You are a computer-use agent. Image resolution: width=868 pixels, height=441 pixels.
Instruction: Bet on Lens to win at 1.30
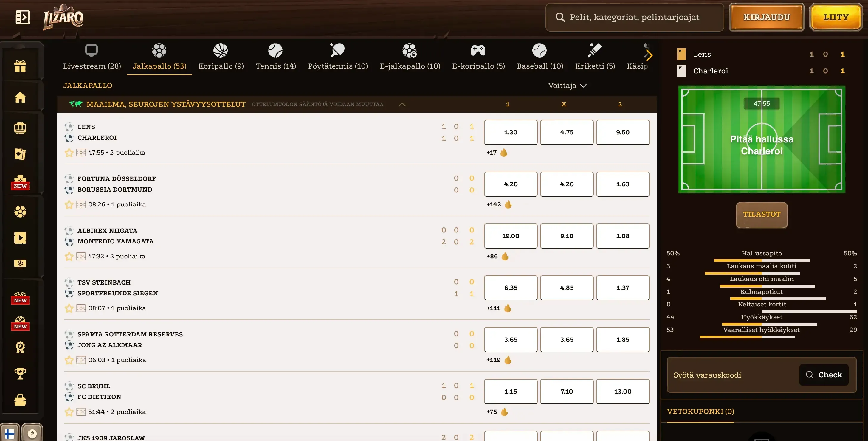[511, 132]
